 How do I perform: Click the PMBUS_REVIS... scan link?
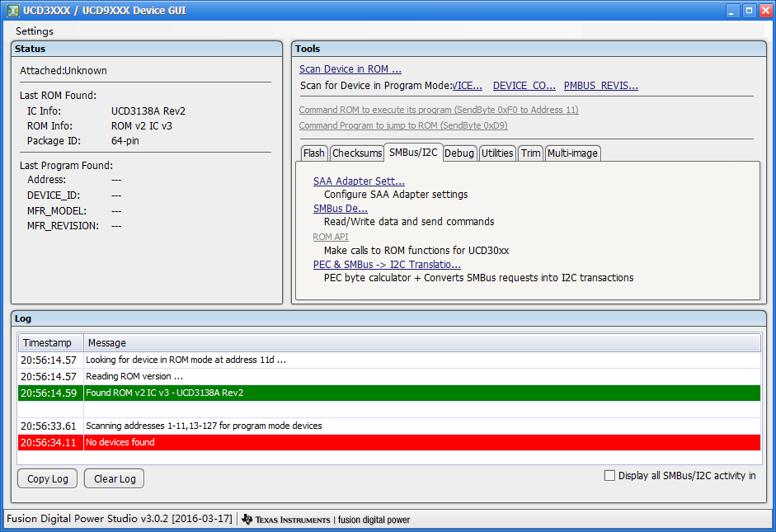pos(601,86)
